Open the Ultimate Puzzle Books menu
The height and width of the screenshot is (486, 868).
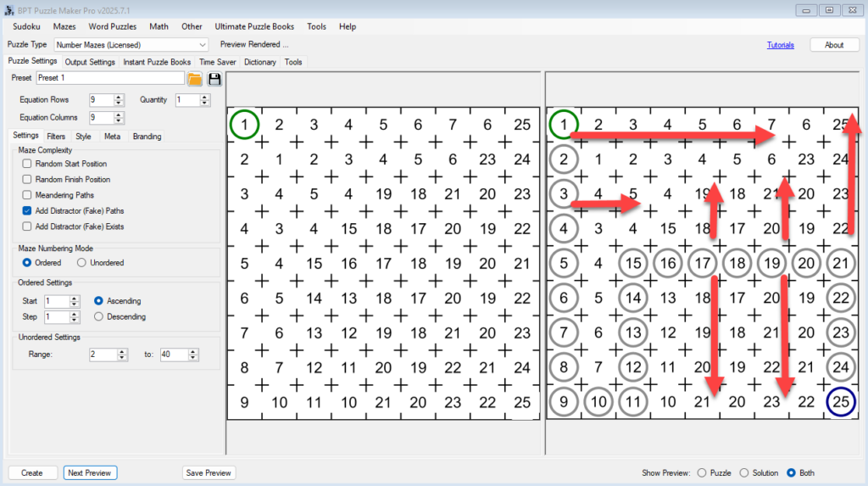(x=254, y=26)
